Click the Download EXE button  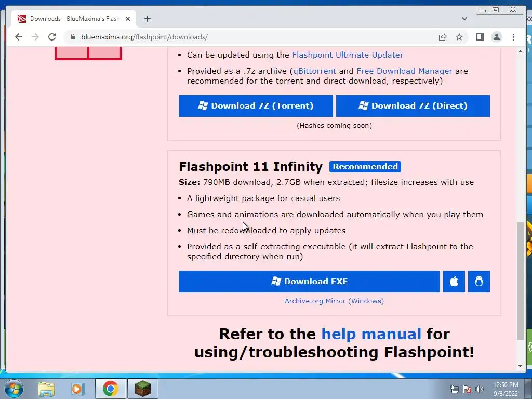pyautogui.click(x=309, y=281)
